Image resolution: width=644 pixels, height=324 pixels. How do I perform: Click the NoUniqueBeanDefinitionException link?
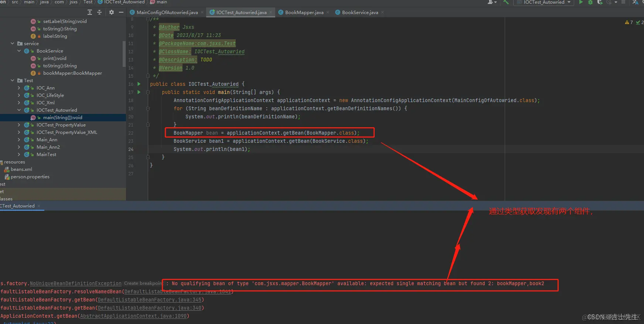(x=76, y=284)
